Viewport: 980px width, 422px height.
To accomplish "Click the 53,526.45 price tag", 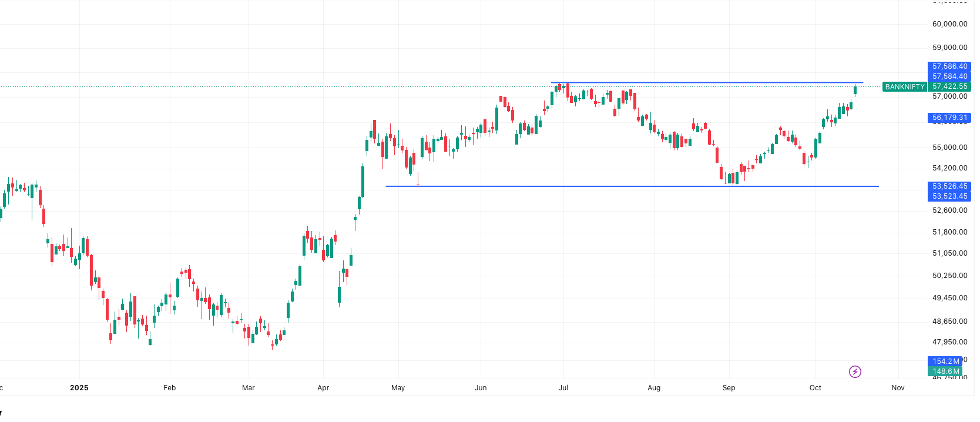I will (x=949, y=186).
